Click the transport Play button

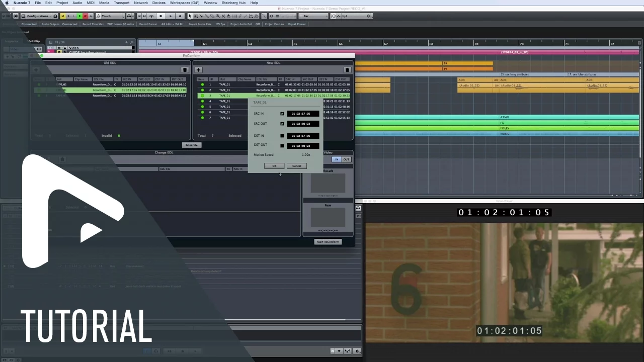pos(170,16)
